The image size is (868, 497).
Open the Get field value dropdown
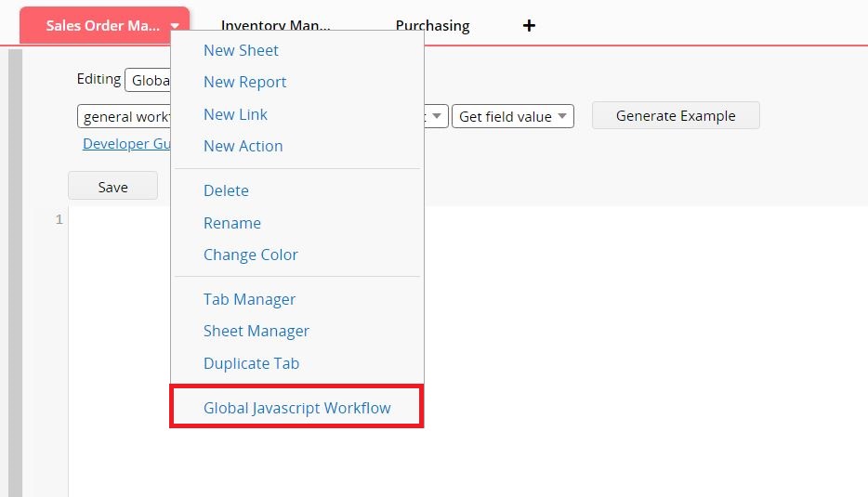click(512, 116)
